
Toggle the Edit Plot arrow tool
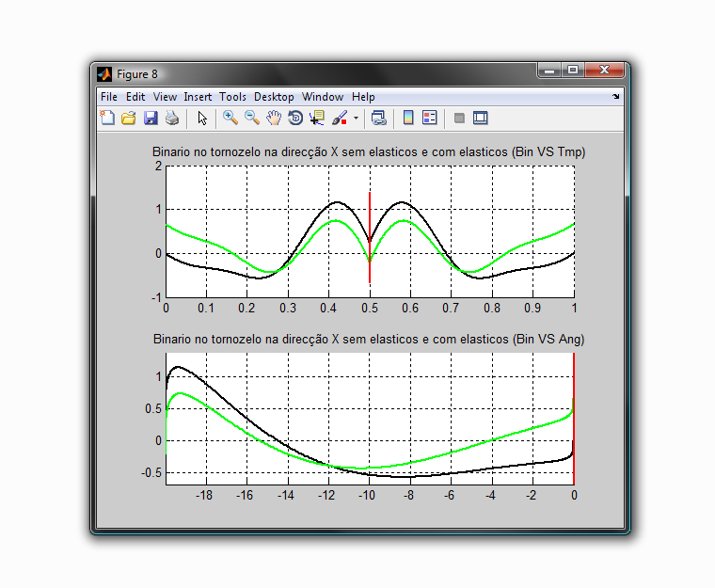pos(202,119)
